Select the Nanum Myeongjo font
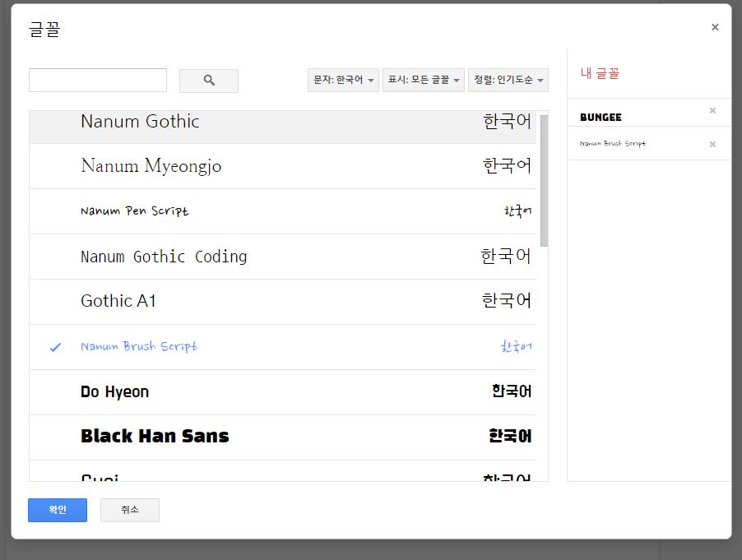This screenshot has width=742, height=560. (x=282, y=166)
